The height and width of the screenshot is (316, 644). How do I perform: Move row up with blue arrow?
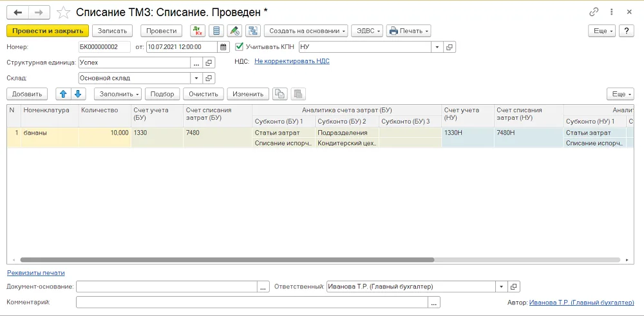tap(63, 94)
